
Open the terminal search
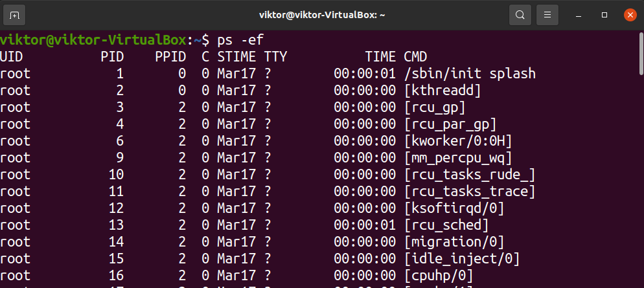[x=520, y=15]
